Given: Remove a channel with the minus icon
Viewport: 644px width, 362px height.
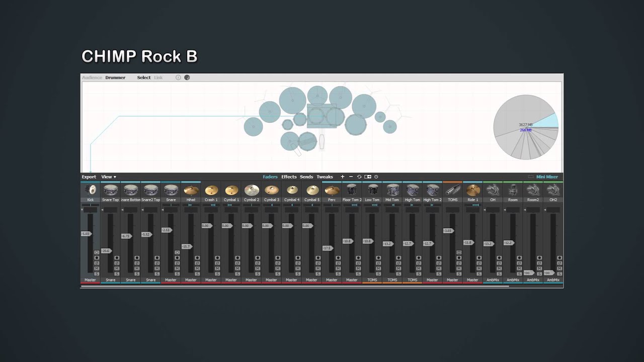Looking at the screenshot, I should (x=351, y=176).
